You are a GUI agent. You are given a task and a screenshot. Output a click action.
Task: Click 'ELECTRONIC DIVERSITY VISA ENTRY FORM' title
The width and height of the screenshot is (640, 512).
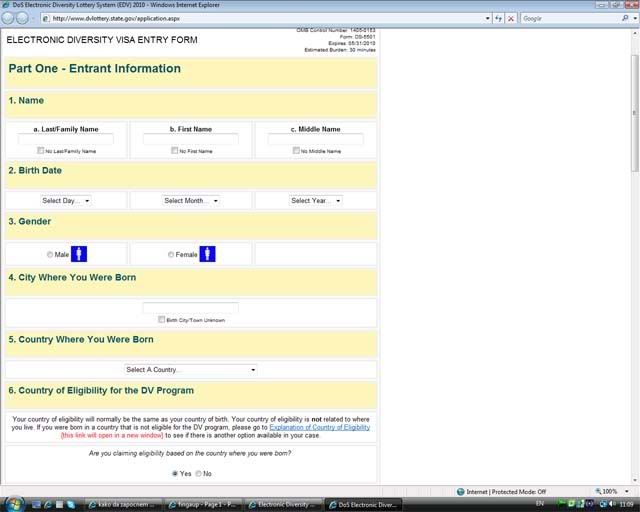point(102,40)
